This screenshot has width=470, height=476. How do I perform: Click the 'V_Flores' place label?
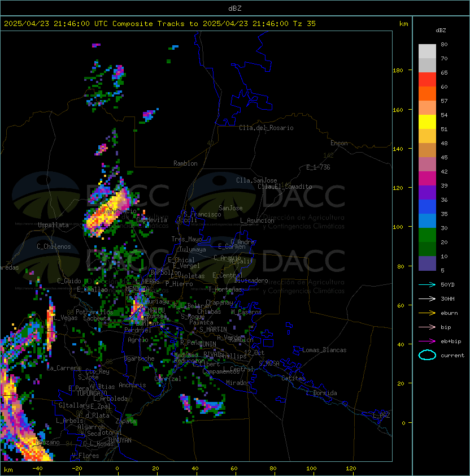tap(85, 456)
